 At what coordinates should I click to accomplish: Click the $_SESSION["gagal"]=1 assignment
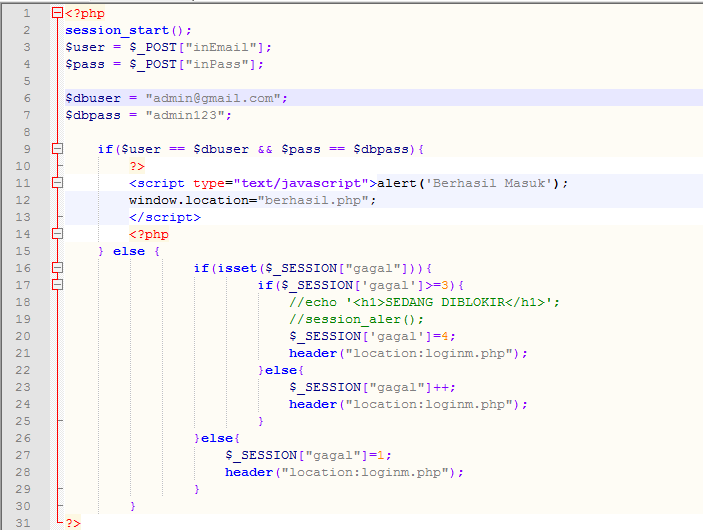coord(308,456)
